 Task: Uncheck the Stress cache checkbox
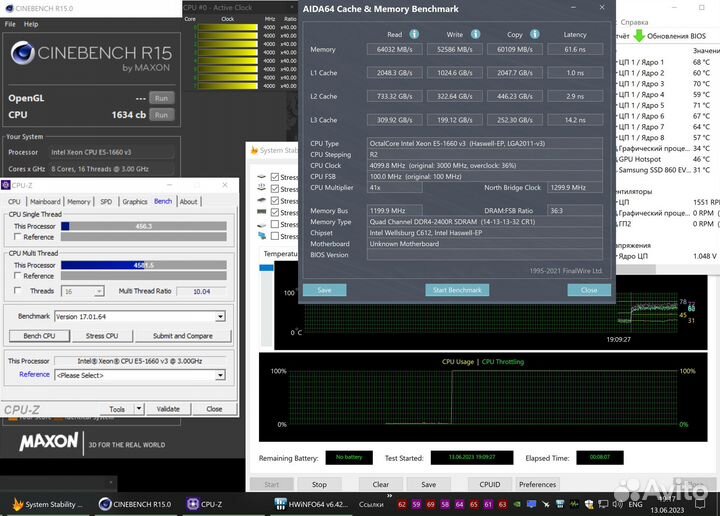point(275,201)
